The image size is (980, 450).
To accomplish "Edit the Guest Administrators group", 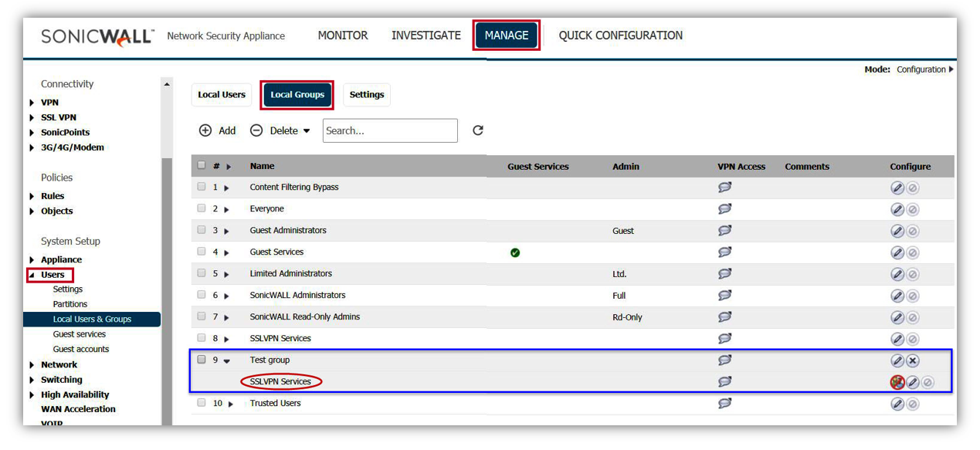I will (x=897, y=231).
